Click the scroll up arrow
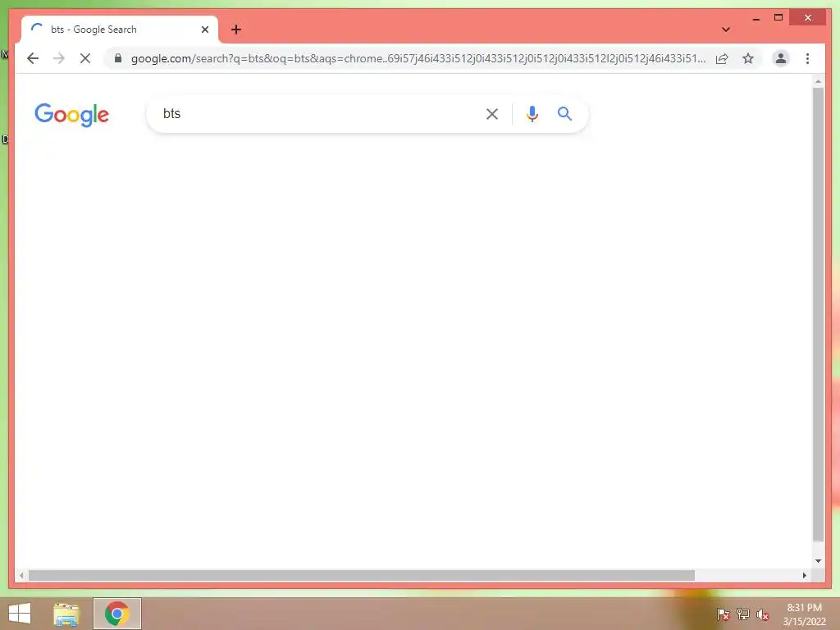The image size is (840, 630). [x=818, y=82]
